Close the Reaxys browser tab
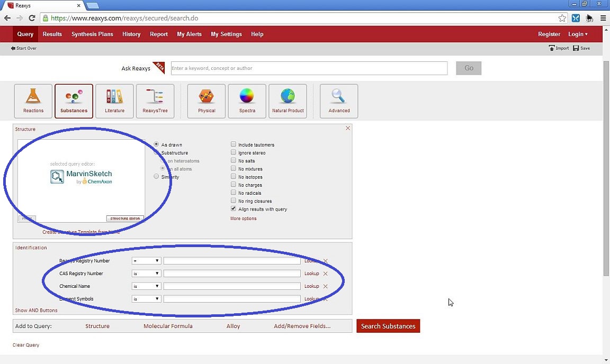610x364 pixels. (78, 5)
